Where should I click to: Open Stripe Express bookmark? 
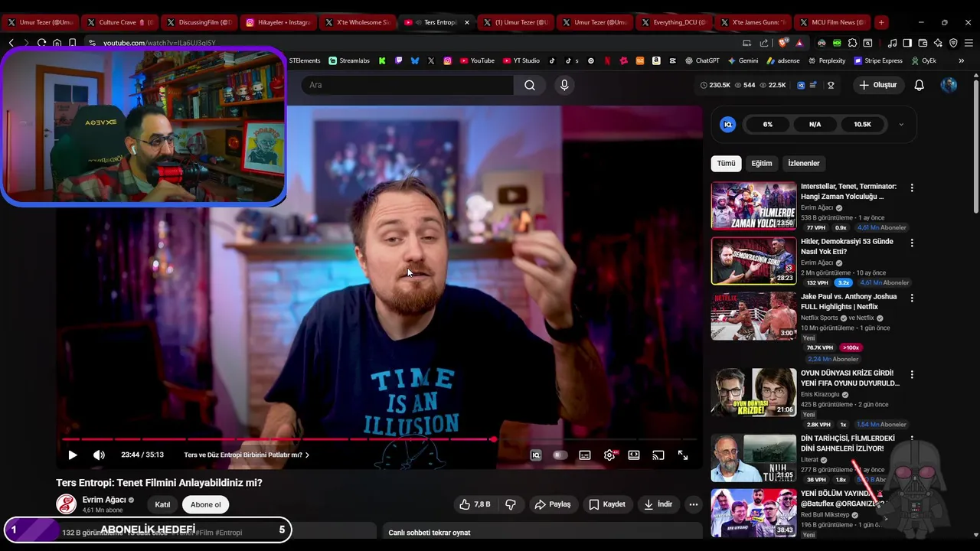coord(878,60)
